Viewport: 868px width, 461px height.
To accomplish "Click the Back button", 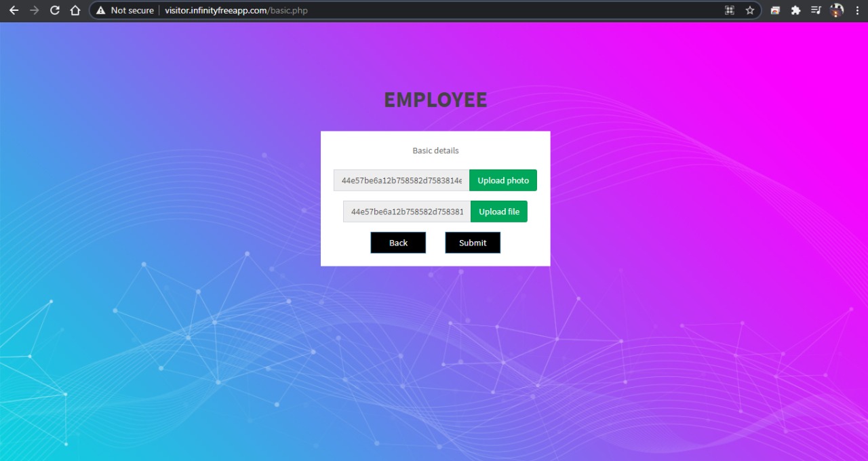I will tap(398, 243).
